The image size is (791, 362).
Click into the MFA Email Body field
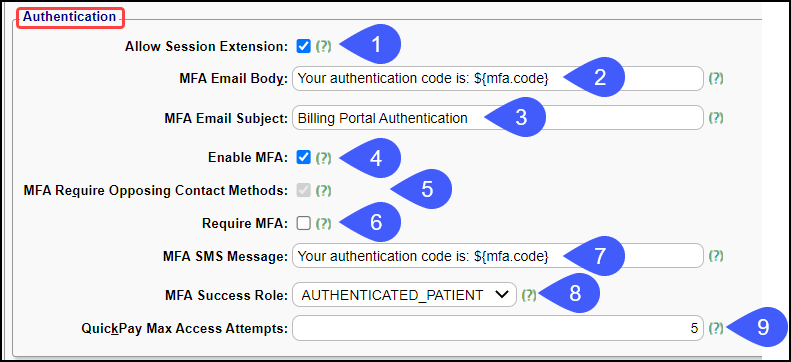tap(497, 79)
